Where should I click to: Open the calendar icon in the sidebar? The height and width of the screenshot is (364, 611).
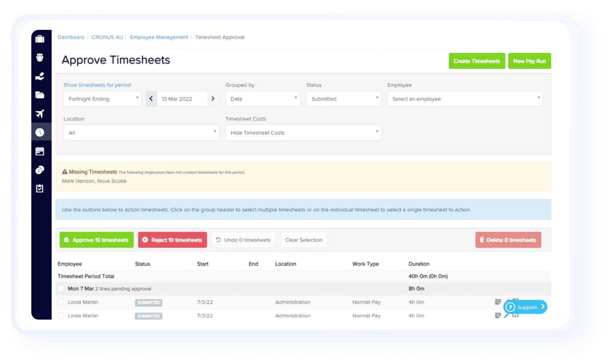[40, 151]
